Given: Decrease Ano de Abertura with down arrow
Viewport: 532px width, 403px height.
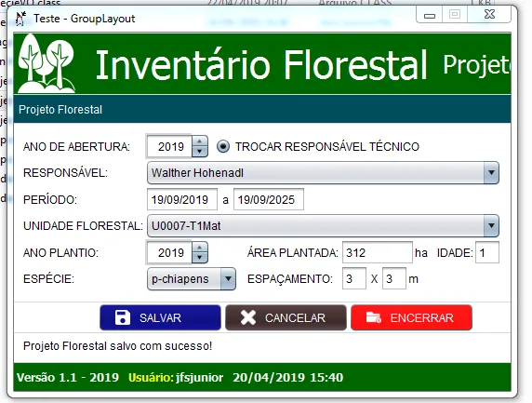Looking at the screenshot, I should pos(200,152).
